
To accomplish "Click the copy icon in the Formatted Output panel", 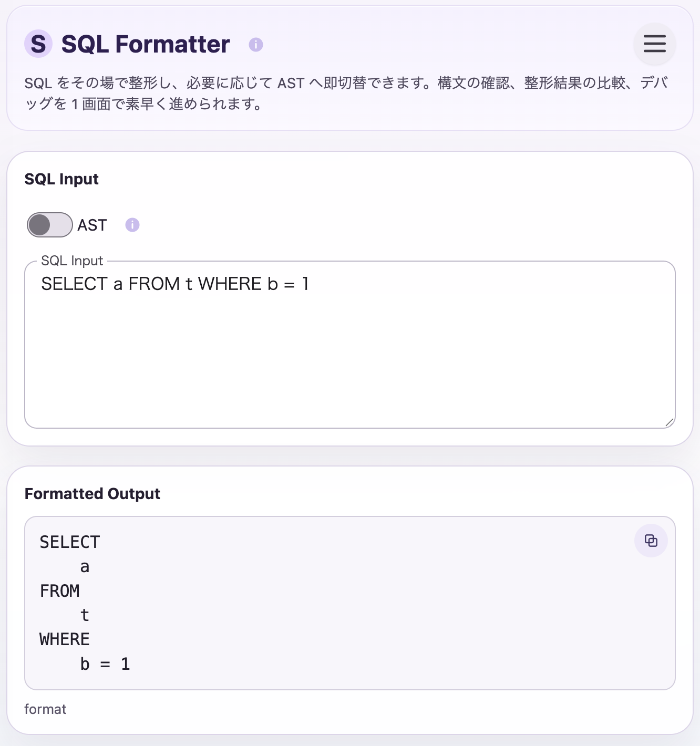I will [x=651, y=540].
